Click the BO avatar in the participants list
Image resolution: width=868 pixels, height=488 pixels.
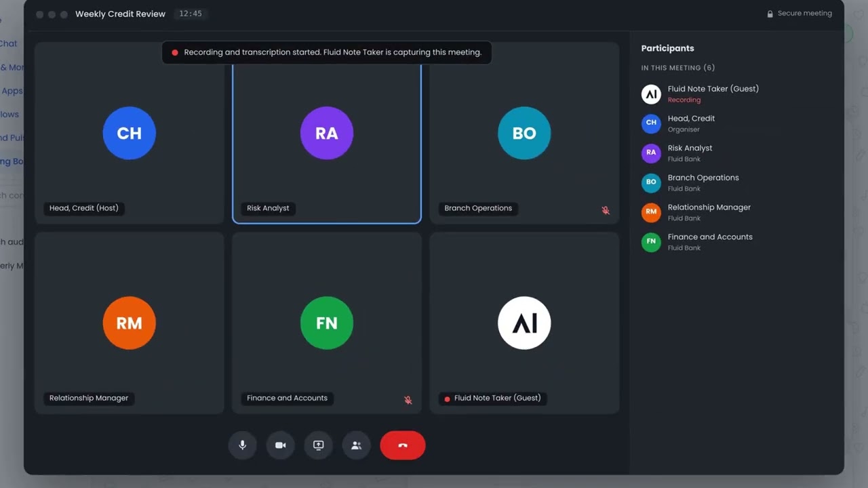point(651,183)
